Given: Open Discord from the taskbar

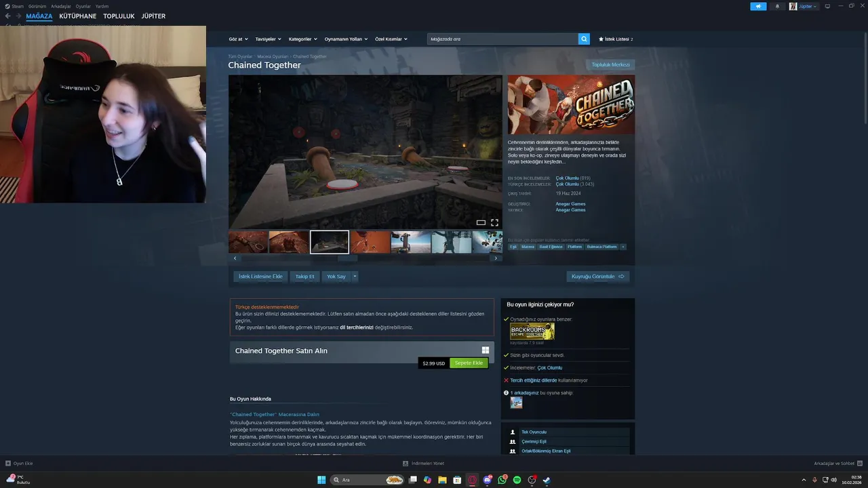Looking at the screenshot, I should coord(487,480).
